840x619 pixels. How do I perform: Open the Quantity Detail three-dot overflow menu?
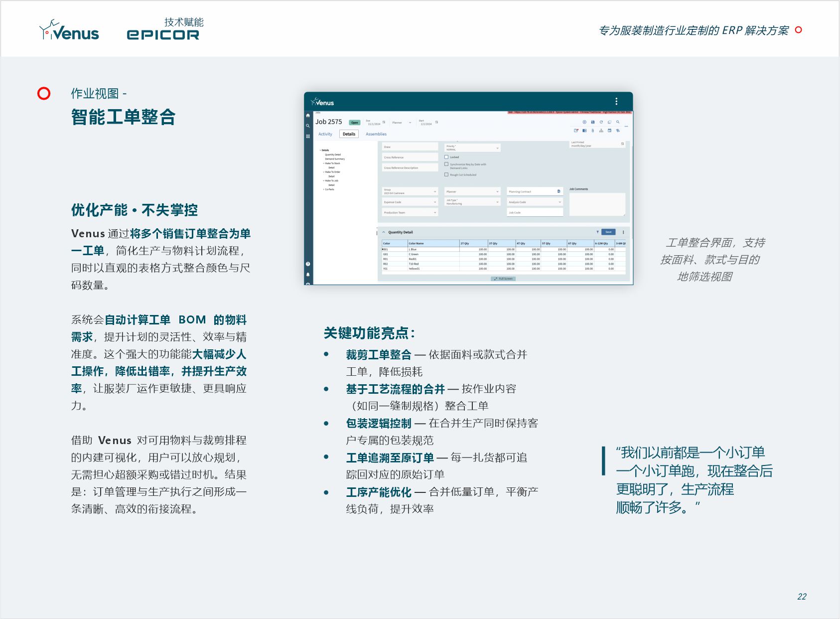pyautogui.click(x=623, y=232)
